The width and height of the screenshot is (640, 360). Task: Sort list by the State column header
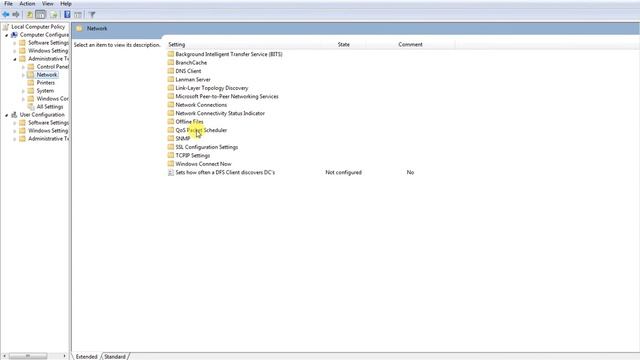[x=344, y=44]
